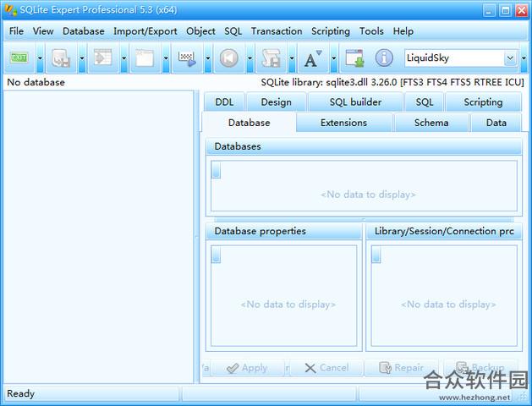
Task: Switch to the Design tab
Action: click(277, 102)
